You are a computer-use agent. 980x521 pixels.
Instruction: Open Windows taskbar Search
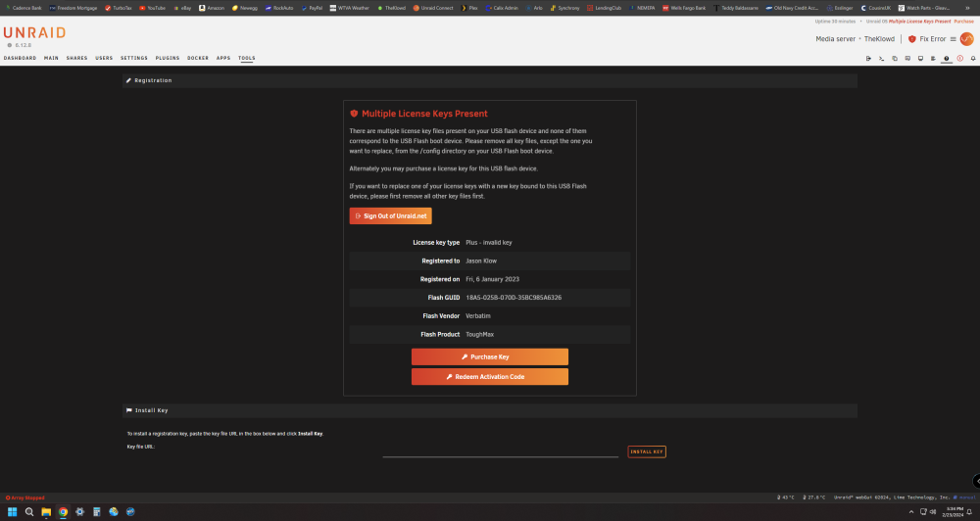point(28,511)
